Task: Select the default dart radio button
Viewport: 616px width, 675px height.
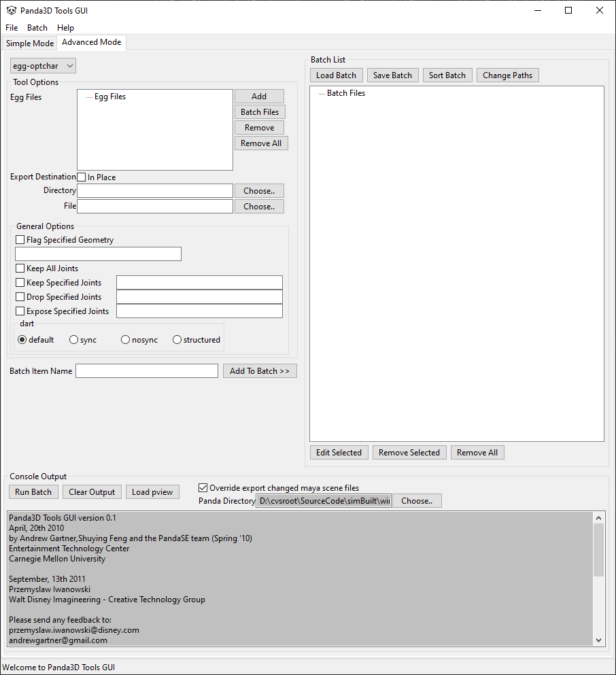Action: 22,340
